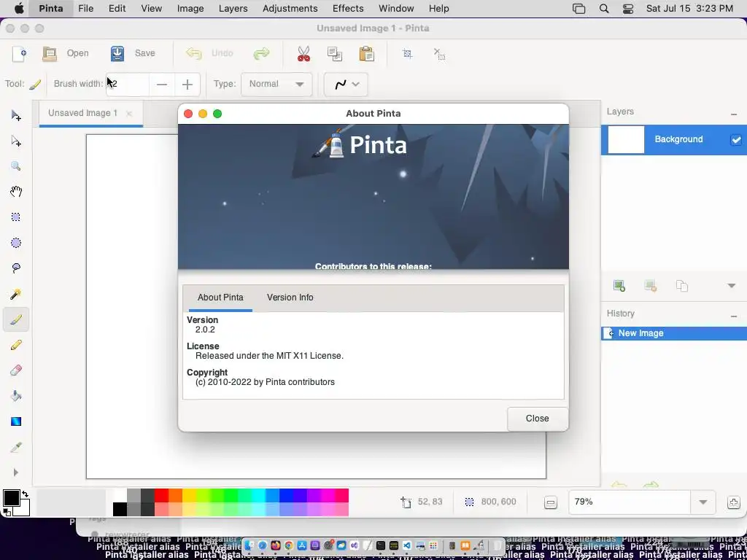The width and height of the screenshot is (747, 560).
Task: Select the Zoom magnifier tool
Action: coord(16,166)
